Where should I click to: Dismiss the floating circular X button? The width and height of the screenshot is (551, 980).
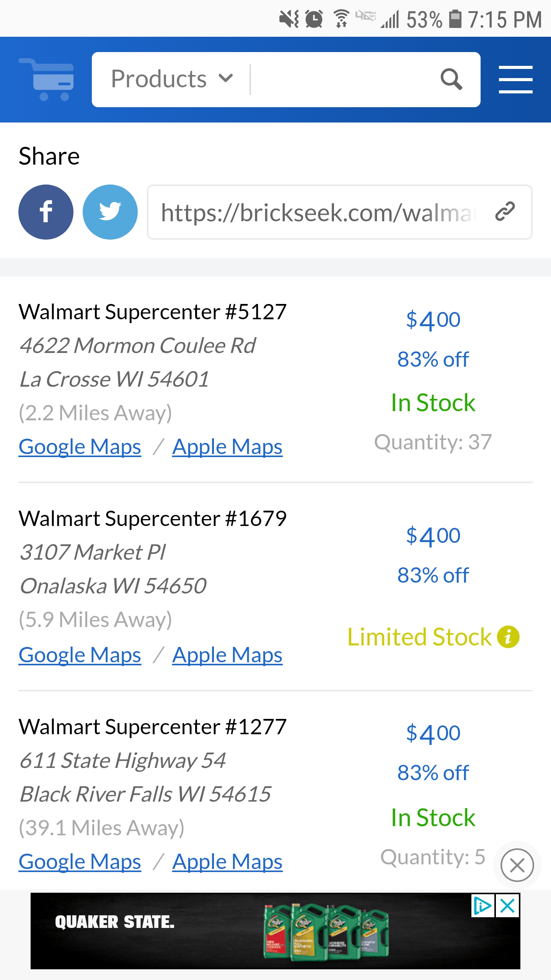pyautogui.click(x=517, y=865)
